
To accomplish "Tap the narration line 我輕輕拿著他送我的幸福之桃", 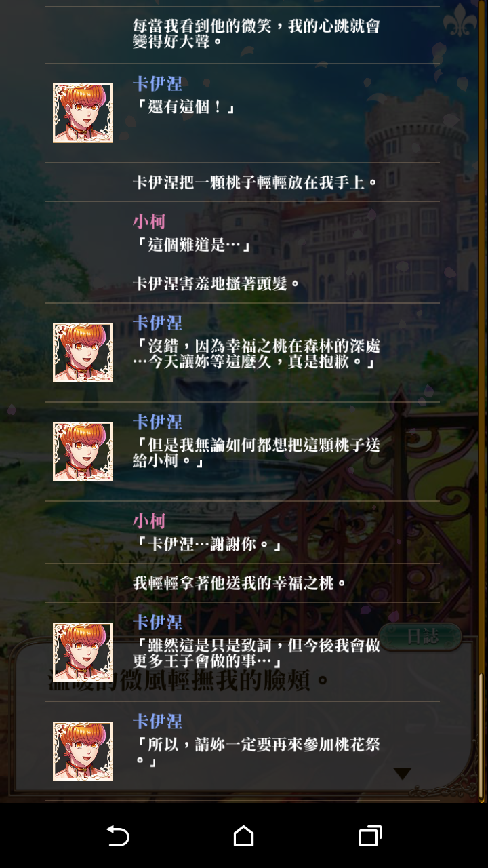I will pyautogui.click(x=241, y=583).
